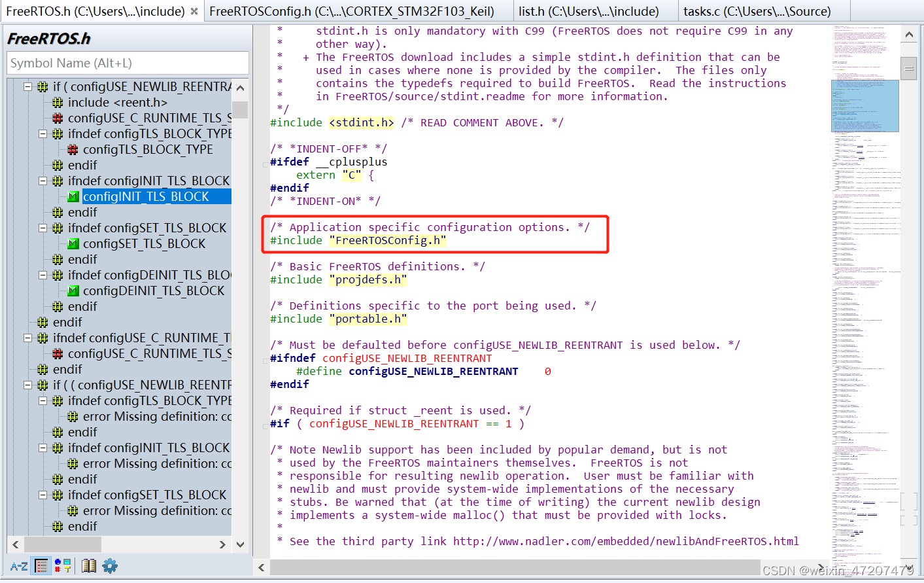Sort symbols alphabetically with A-Z button
This screenshot has height=583, width=924.
[19, 566]
